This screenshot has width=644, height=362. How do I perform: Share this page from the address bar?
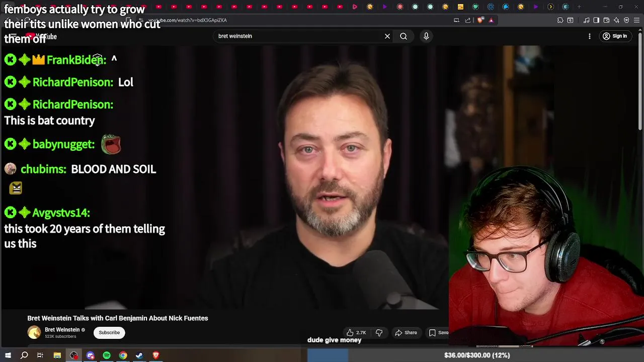(468, 20)
